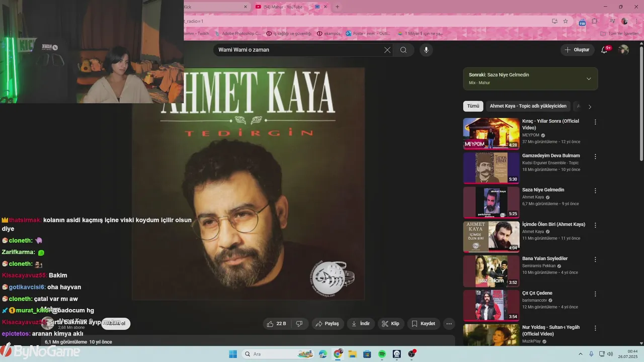Open the 150 badge extension icon
Viewport: 644px width, 362px height.
coord(582,22)
